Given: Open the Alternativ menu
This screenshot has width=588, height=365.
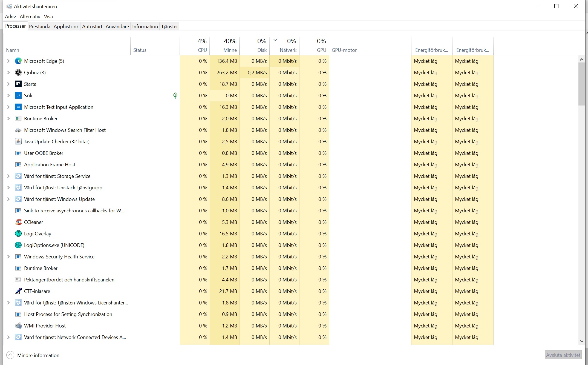Looking at the screenshot, I should click(30, 17).
